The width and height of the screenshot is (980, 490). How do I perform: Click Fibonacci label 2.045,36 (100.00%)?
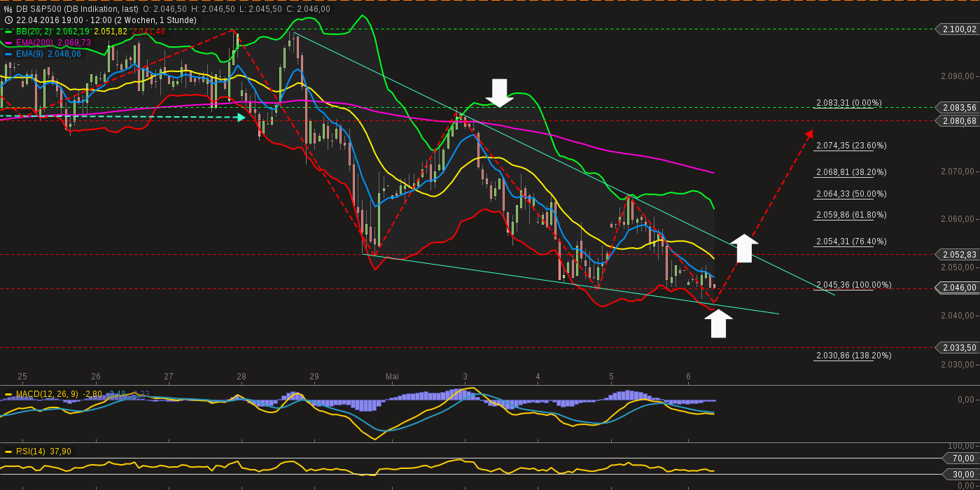[x=853, y=285]
